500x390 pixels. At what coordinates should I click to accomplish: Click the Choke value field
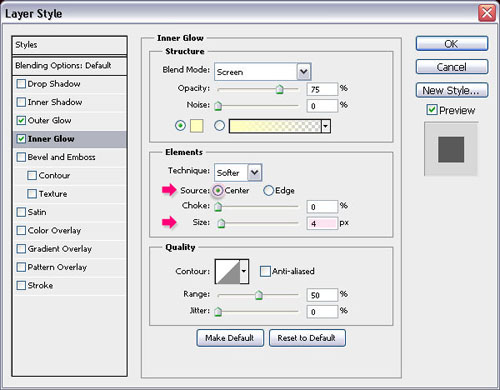322,207
